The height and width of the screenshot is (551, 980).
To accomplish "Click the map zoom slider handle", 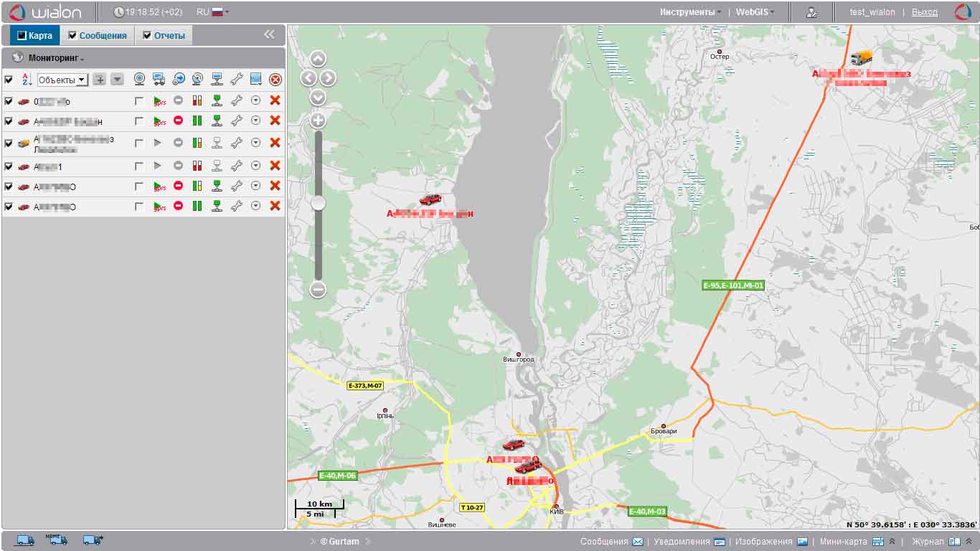I will [x=318, y=204].
